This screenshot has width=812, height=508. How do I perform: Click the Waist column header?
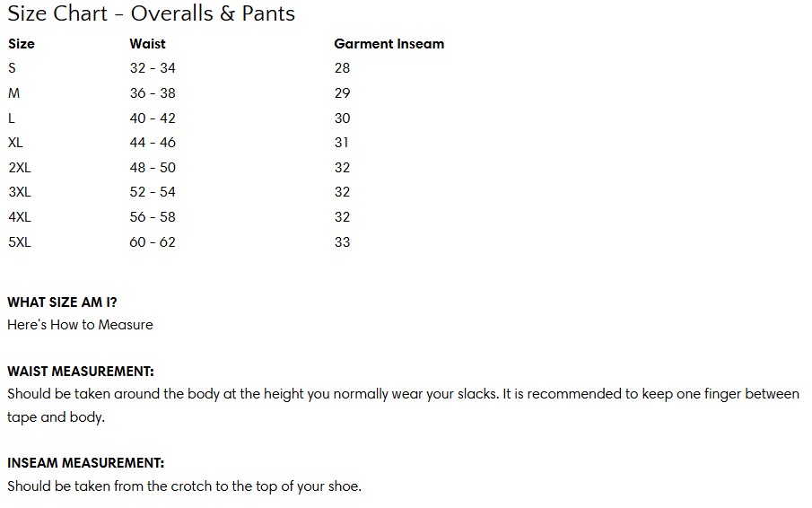pyautogui.click(x=147, y=44)
